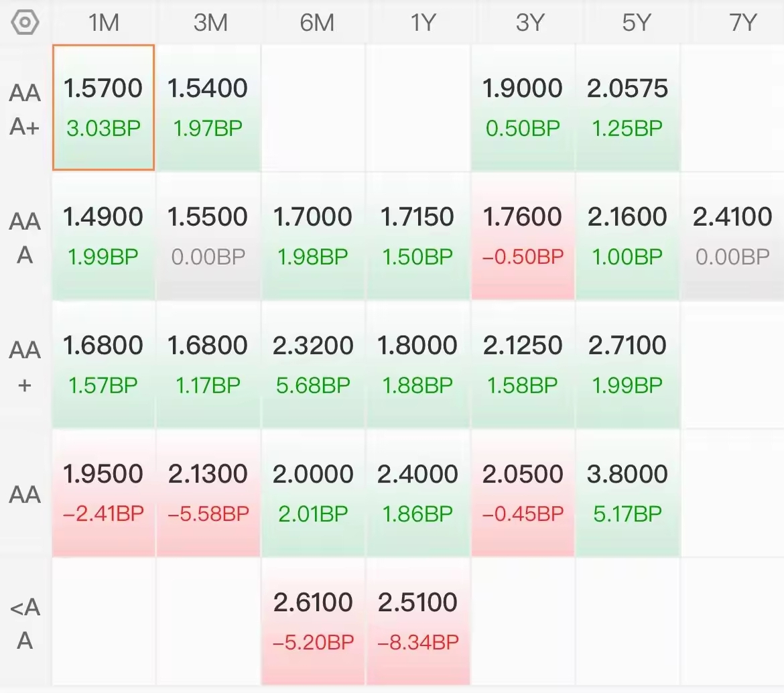Open the highlighted 1.5700 AAA+ 1M cell
784x693 pixels.
click(x=104, y=108)
